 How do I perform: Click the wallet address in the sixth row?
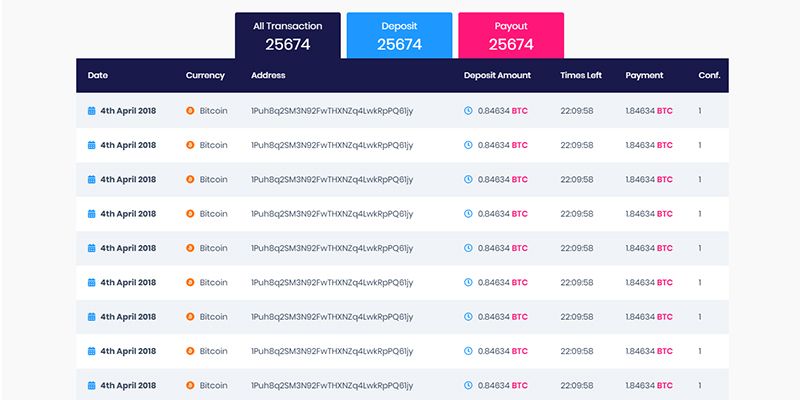tap(331, 283)
